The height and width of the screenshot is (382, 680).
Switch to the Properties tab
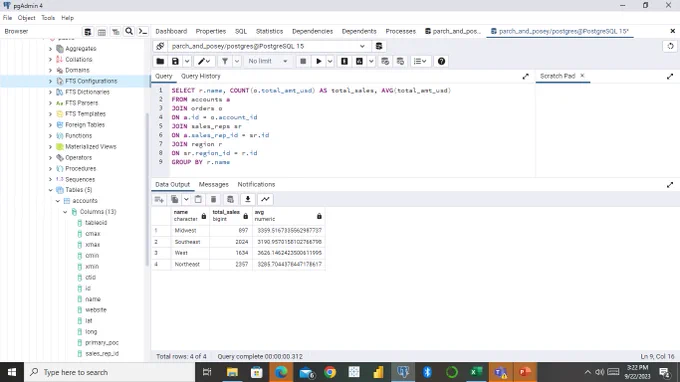pos(210,31)
